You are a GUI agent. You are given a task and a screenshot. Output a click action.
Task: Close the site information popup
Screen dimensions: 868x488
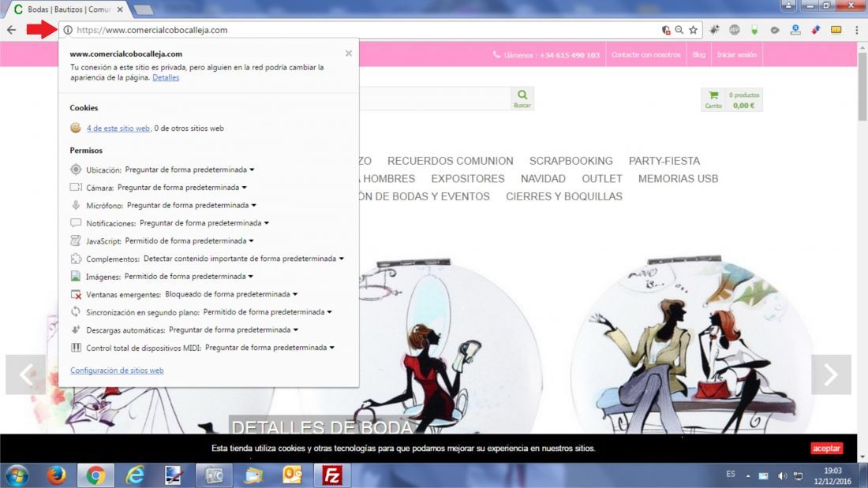[x=348, y=53]
